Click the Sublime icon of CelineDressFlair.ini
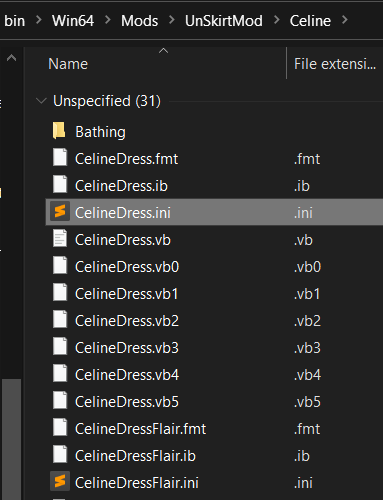 [x=60, y=482]
